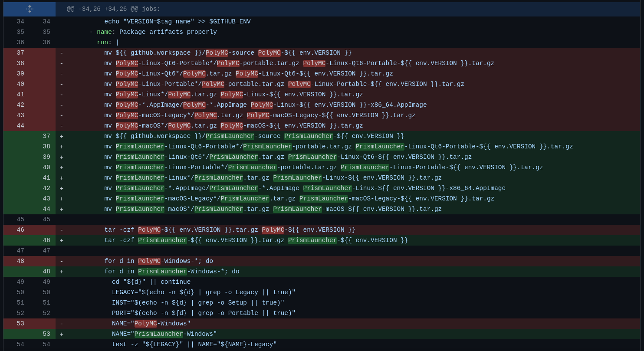644x351 pixels.
Task: Click the plus marker on added line 44
Action: (x=62, y=209)
